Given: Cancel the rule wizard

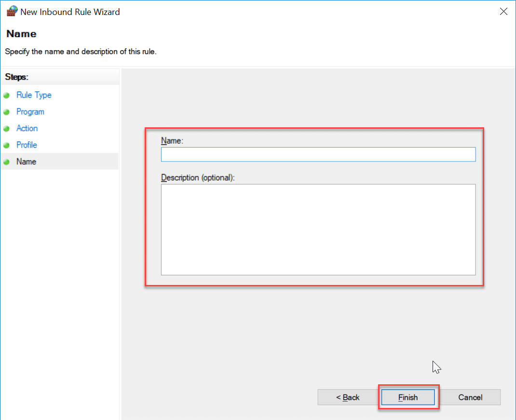Looking at the screenshot, I should tap(470, 397).
